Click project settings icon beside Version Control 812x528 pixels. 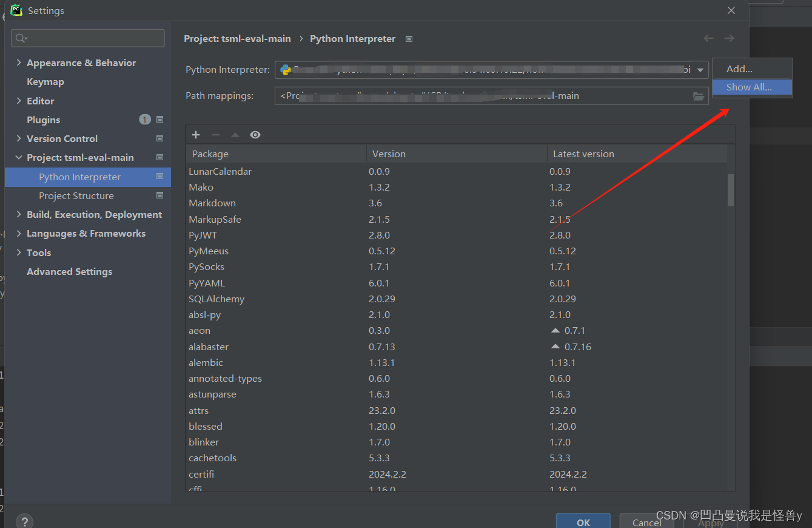[160, 138]
